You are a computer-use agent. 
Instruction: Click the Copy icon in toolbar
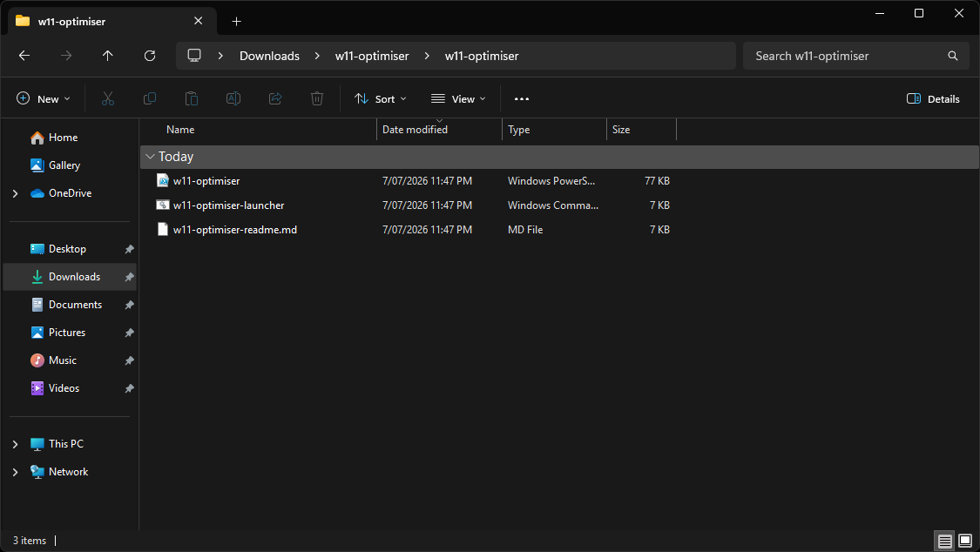(x=149, y=98)
